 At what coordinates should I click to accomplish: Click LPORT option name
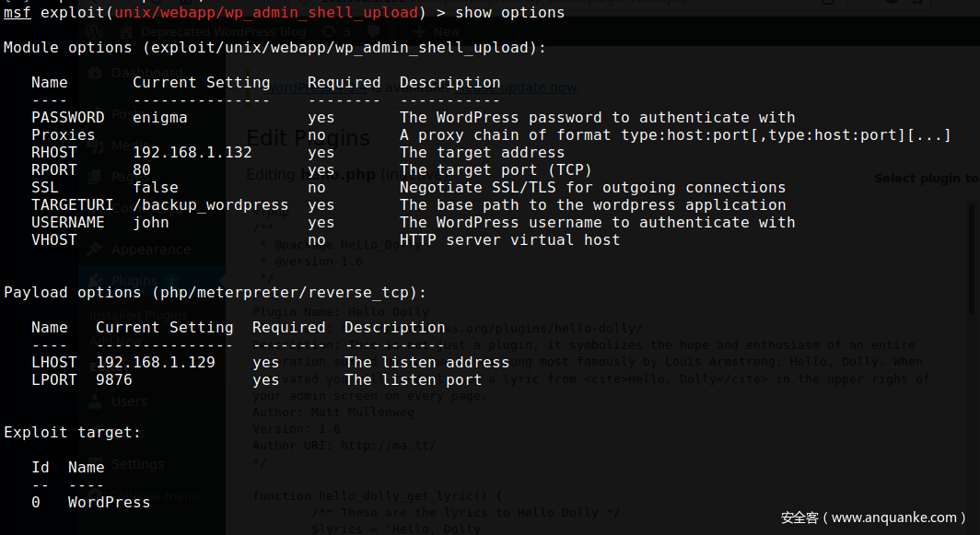click(54, 380)
